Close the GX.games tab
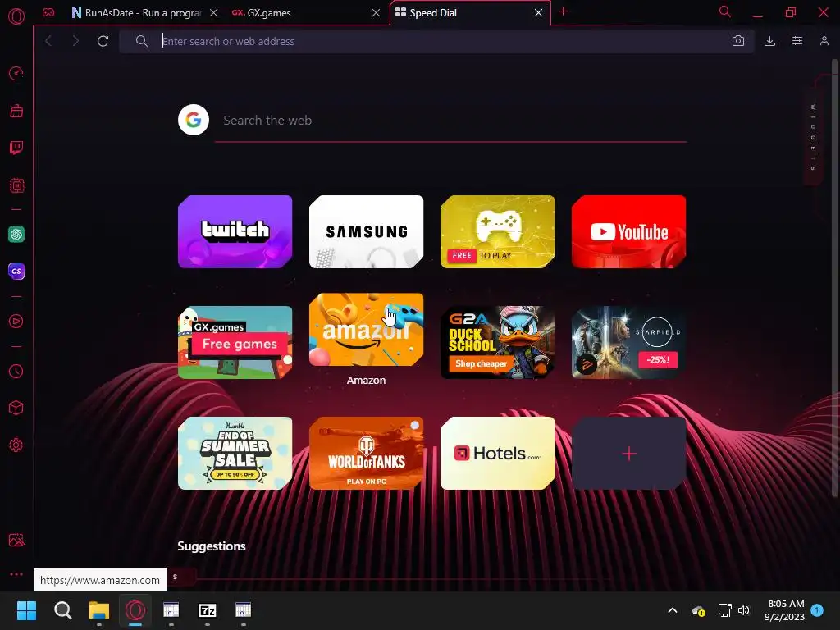Screen dimensions: 840x630 [376, 13]
